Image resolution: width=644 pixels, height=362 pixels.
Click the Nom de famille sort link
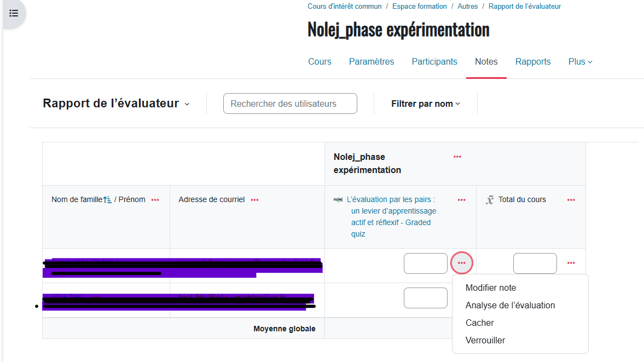point(77,200)
